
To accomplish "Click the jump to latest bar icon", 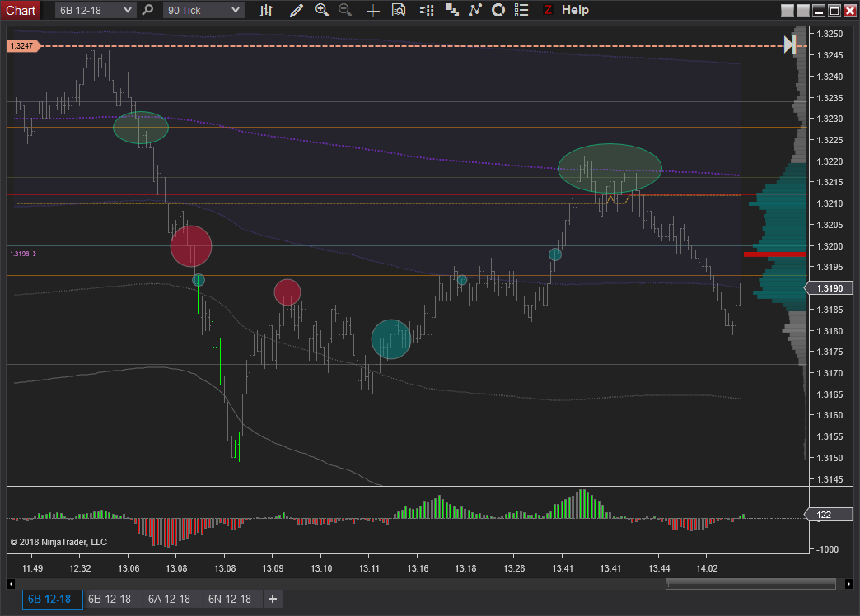I will tap(790, 45).
